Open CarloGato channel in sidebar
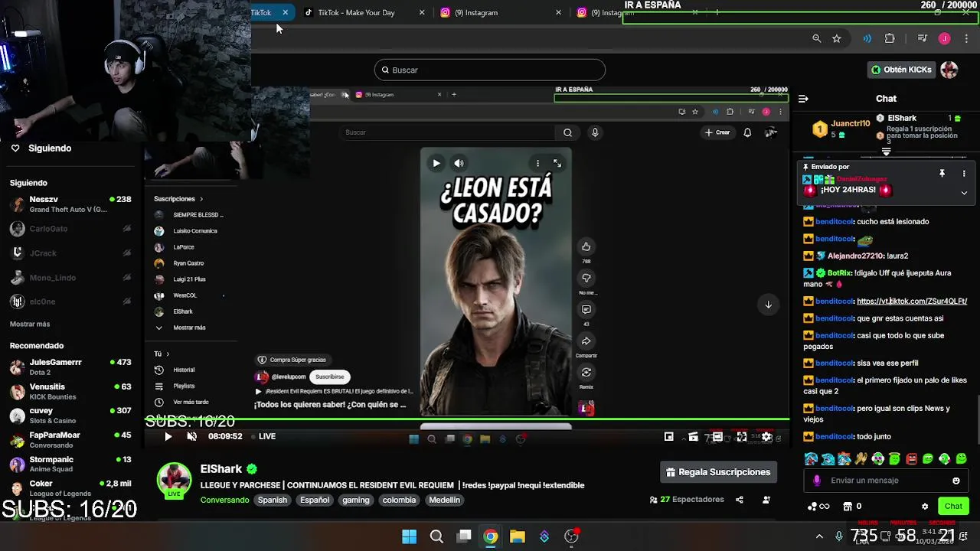The image size is (980, 551). pos(71,229)
